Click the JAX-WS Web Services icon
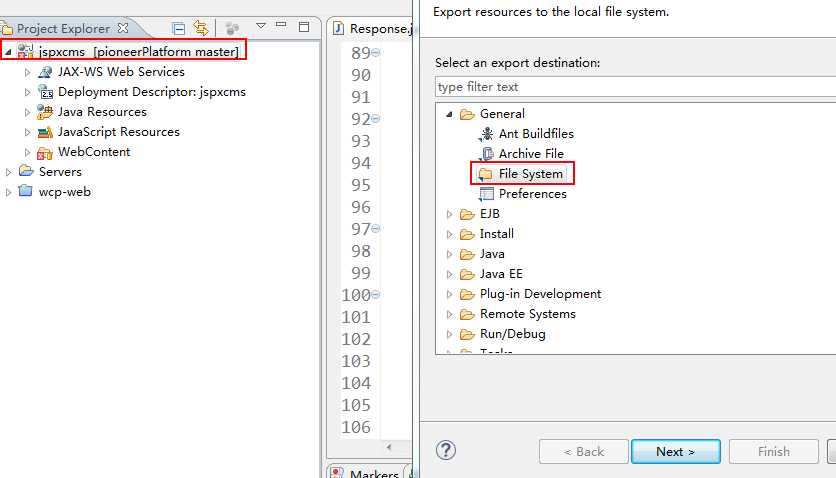The height and width of the screenshot is (478, 836). coord(45,72)
